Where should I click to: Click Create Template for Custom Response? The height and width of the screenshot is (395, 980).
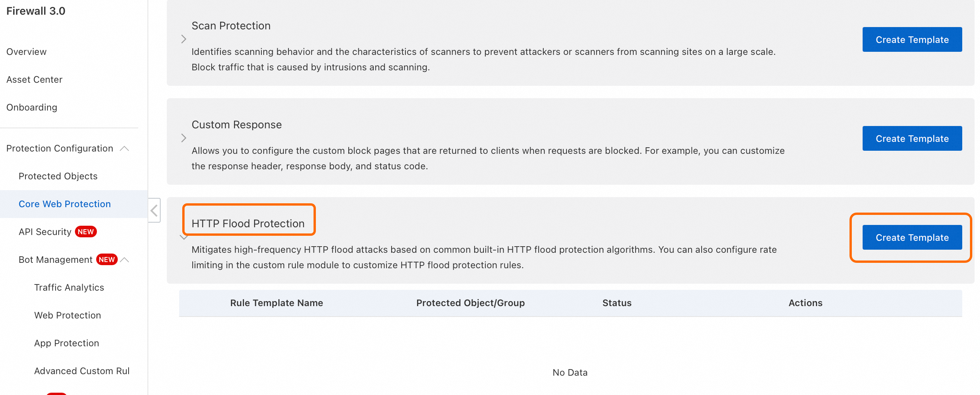[912, 139]
